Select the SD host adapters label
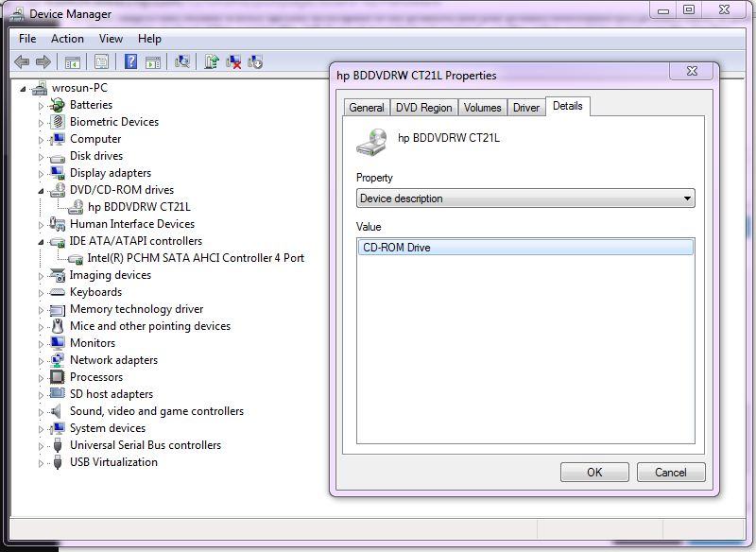Screen dimensions: 756x552 112,394
